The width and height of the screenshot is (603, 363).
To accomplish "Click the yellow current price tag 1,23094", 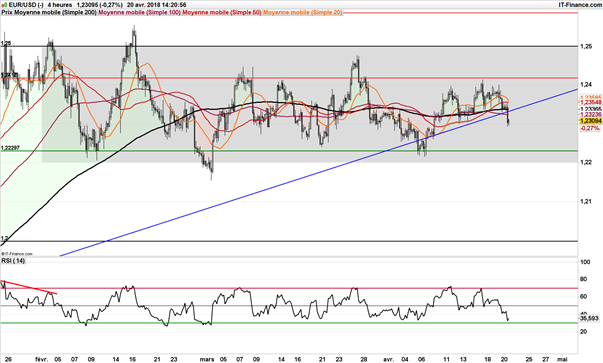I will point(590,121).
